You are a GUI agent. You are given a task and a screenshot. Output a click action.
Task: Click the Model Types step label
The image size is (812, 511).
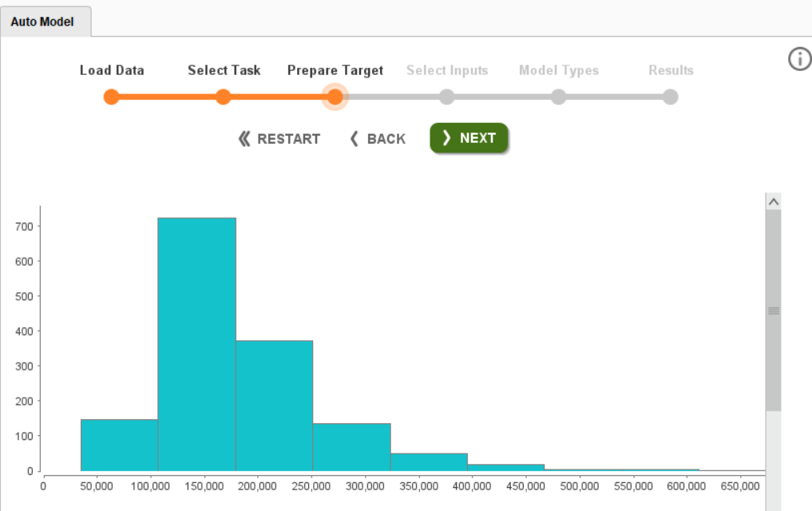tap(559, 70)
